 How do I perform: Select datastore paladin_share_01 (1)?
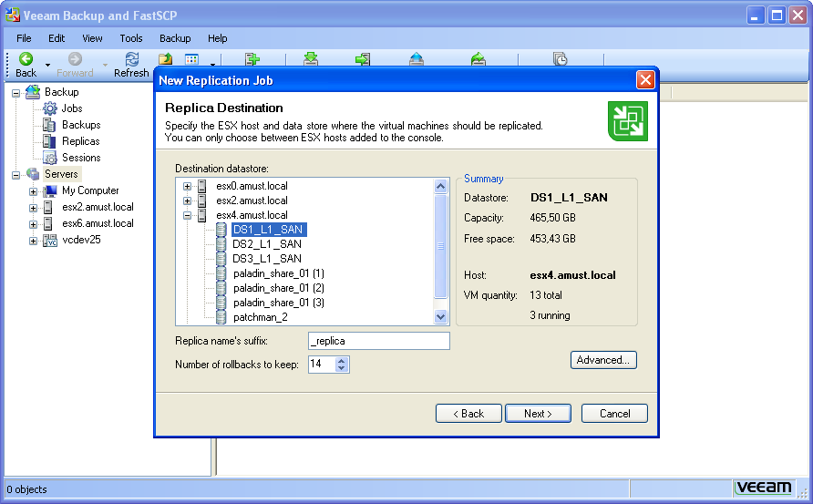279,273
